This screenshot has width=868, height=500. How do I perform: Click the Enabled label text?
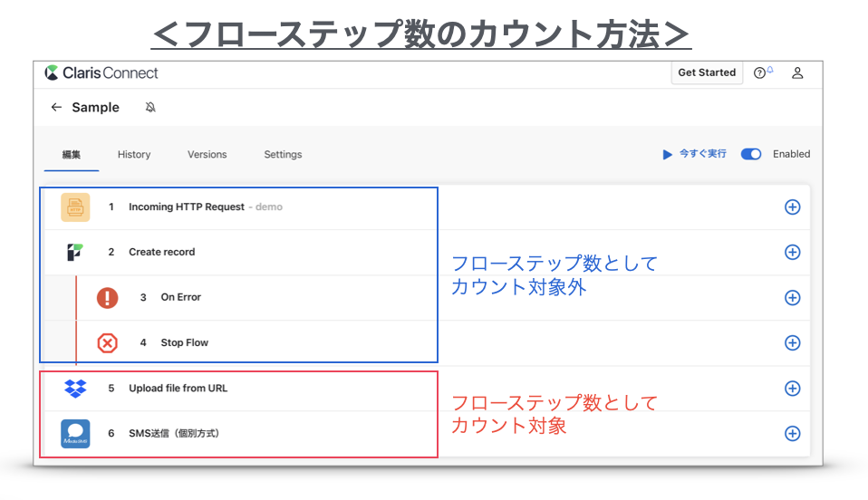(x=791, y=154)
